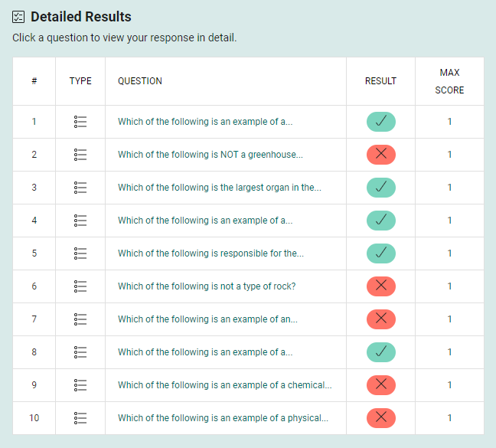The image size is (496, 448).
Task: Click the list icon for question 10
Action: point(80,418)
